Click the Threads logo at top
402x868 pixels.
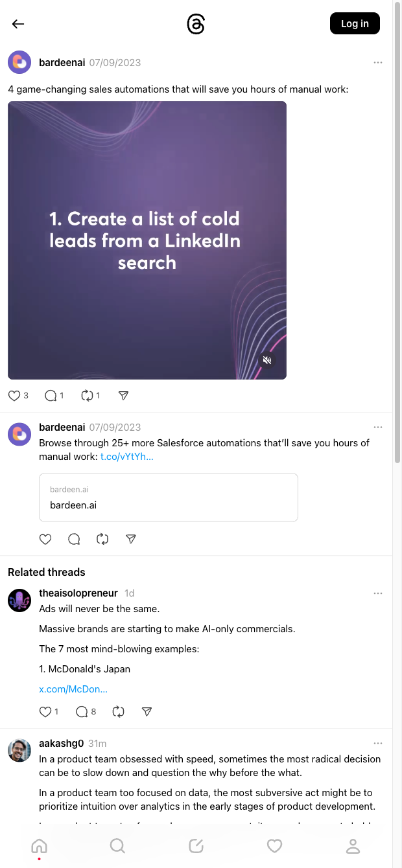(x=196, y=24)
